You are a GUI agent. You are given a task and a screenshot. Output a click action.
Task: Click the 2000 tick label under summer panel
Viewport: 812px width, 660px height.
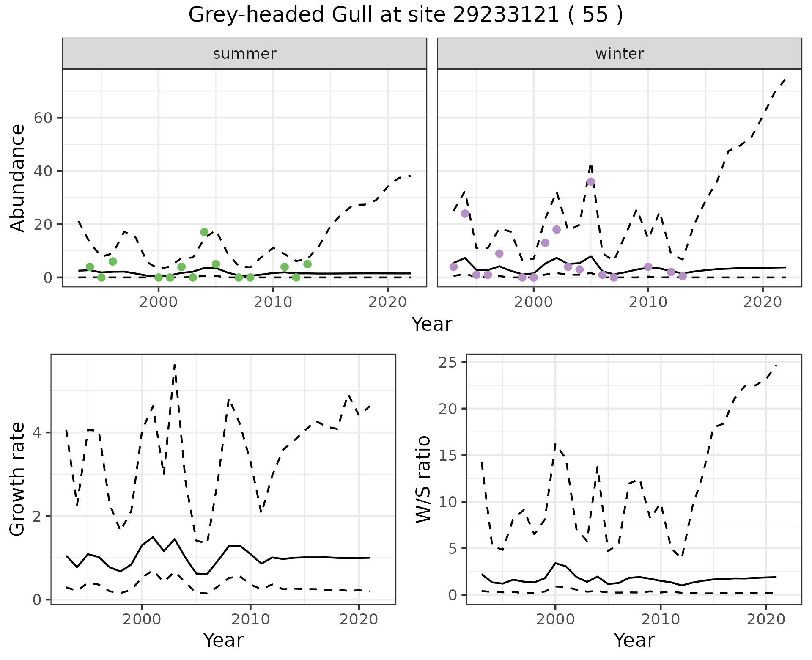click(159, 302)
